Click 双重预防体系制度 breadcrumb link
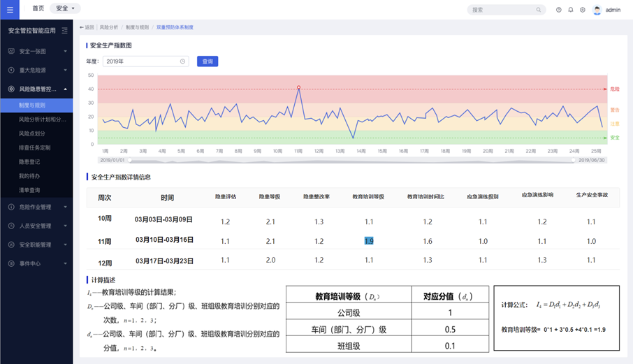This screenshot has width=633, height=364. [175, 27]
